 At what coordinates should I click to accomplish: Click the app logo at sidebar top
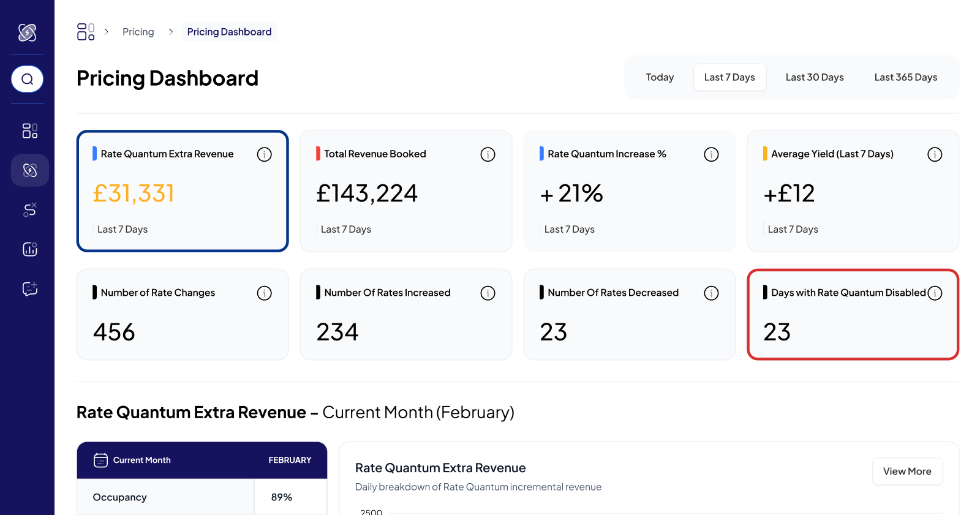[27, 32]
